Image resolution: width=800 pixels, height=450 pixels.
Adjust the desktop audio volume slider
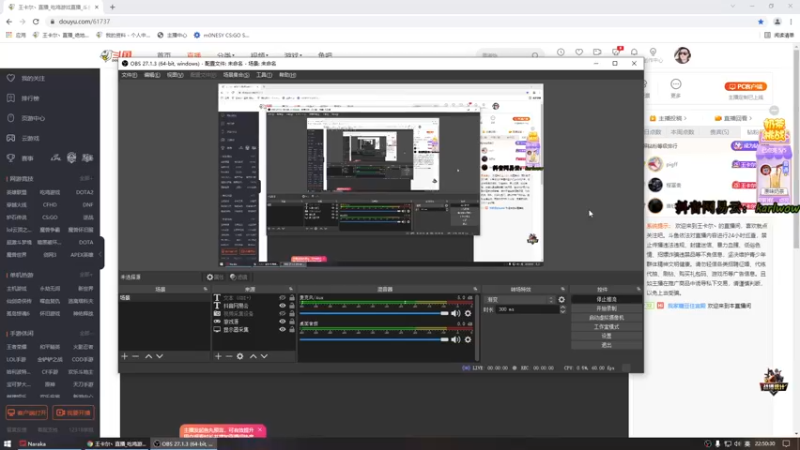pyautogui.click(x=374, y=339)
